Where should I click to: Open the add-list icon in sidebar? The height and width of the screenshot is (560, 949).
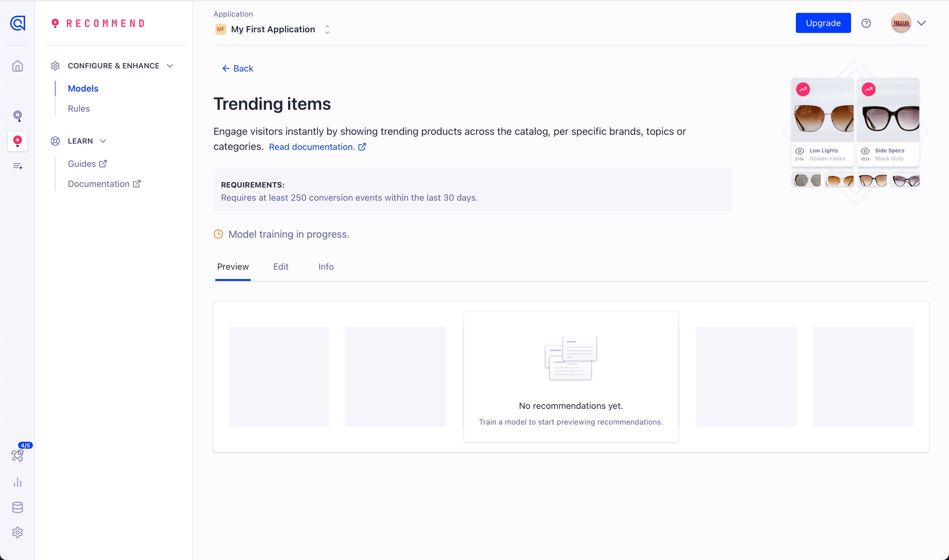[x=17, y=166]
